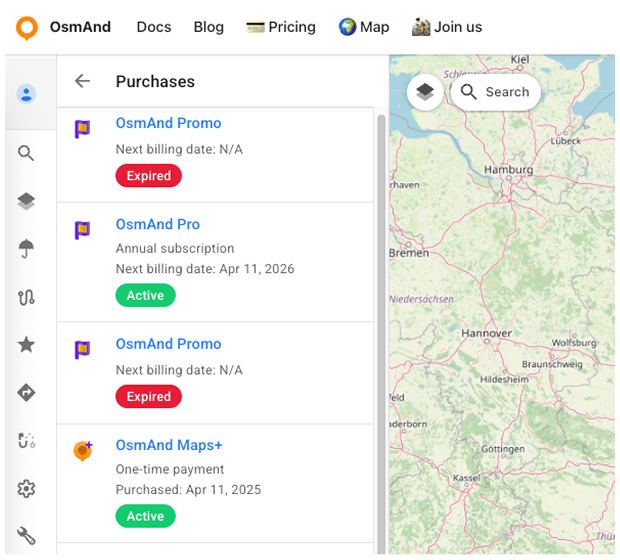Open the OsmAnd Maps+ purchase entry
This screenshot has width=620, height=560.
pos(169,445)
